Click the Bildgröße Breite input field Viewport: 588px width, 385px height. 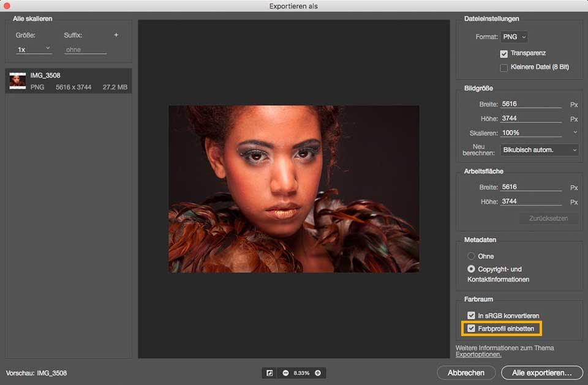(x=530, y=104)
